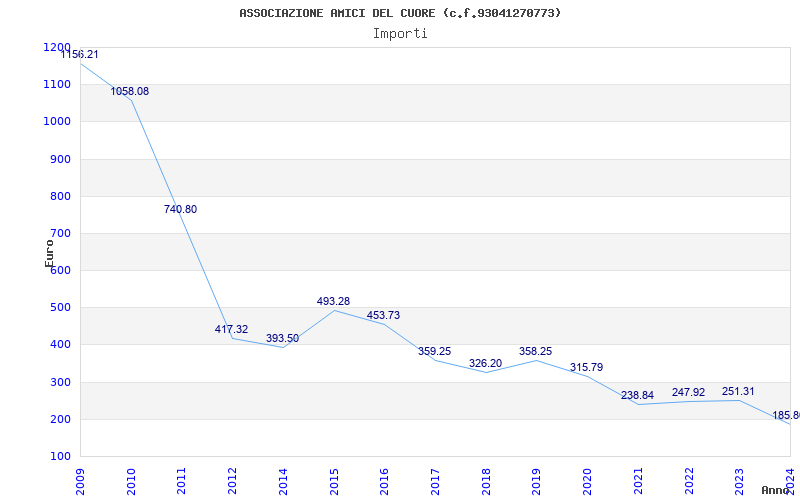Screen dimensions: 800x500
Task: Click the 185.8 data value for 2024
Action: (x=786, y=415)
